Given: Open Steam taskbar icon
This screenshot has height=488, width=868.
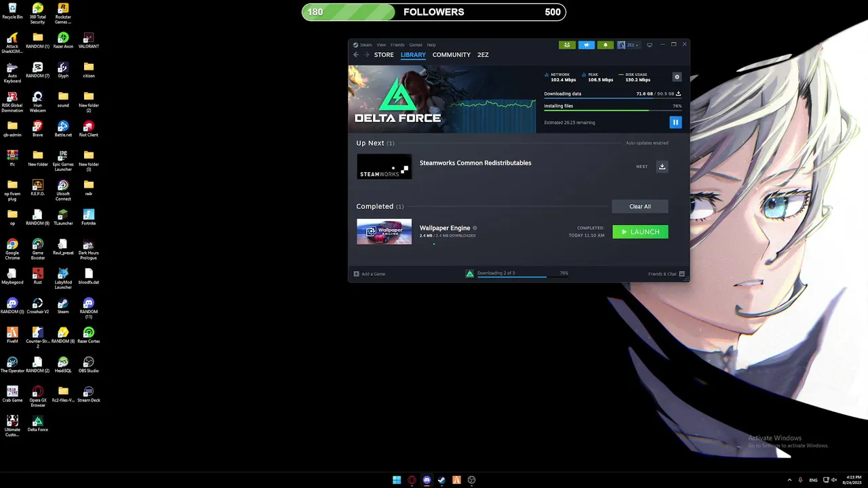Looking at the screenshot, I should (x=441, y=480).
